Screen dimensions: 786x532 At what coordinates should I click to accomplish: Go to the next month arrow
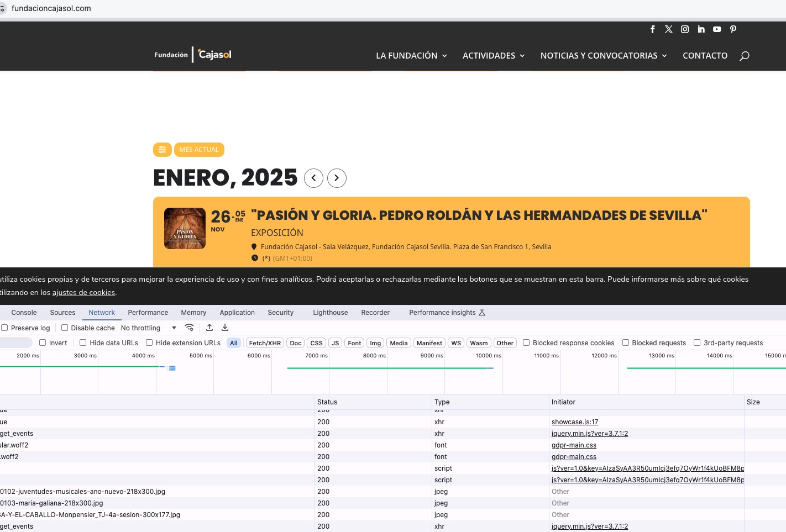click(337, 178)
